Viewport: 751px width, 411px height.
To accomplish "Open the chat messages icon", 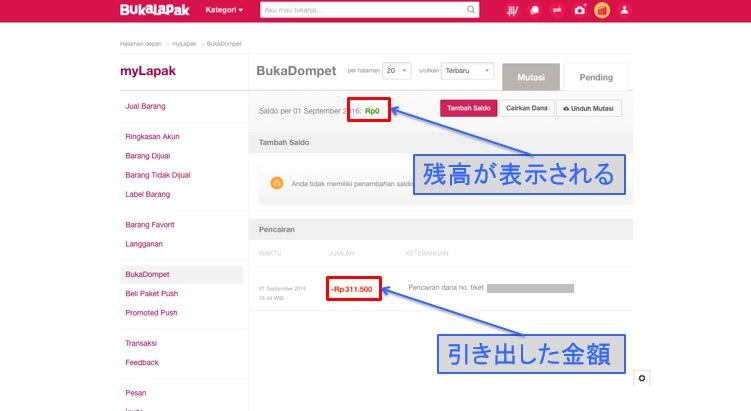I will pyautogui.click(x=535, y=10).
